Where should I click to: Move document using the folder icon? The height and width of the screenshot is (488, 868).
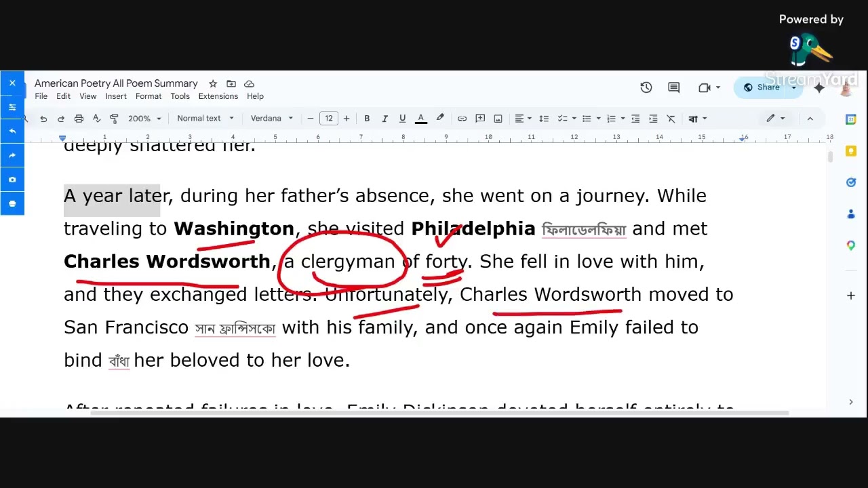click(231, 83)
